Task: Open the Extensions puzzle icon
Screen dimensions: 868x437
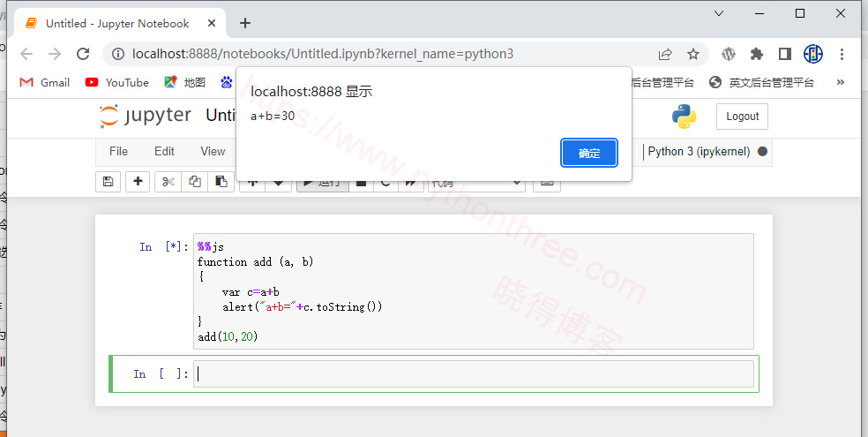Action: click(757, 54)
